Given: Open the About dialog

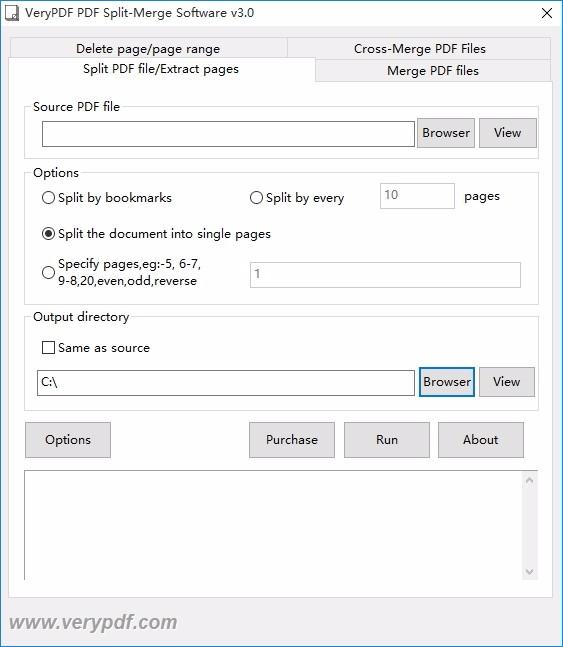Looking at the screenshot, I should click(481, 440).
